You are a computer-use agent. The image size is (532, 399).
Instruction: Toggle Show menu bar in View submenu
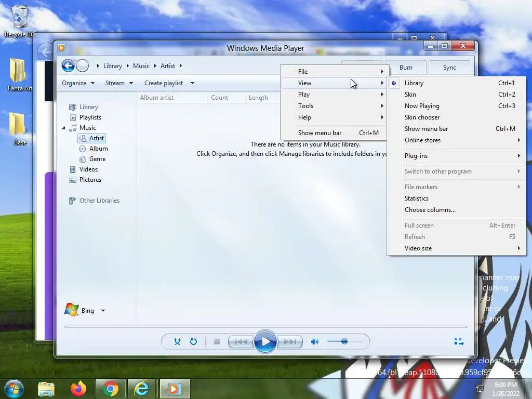tap(456, 129)
